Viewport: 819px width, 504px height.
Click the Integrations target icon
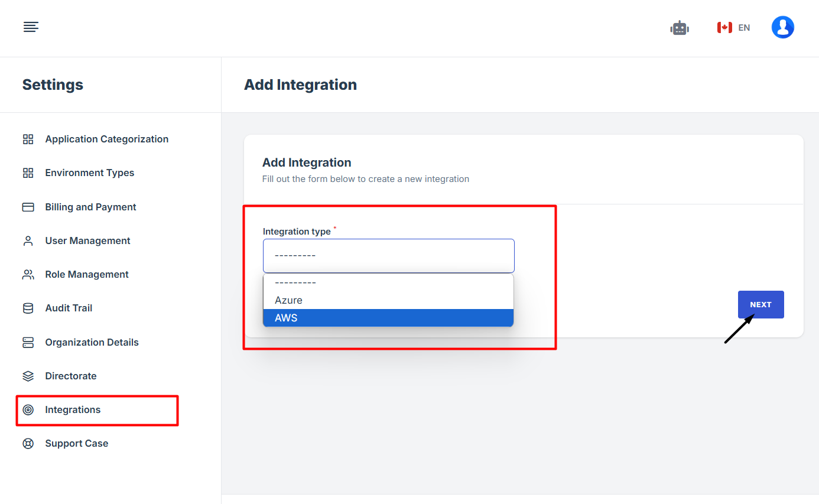coord(28,410)
